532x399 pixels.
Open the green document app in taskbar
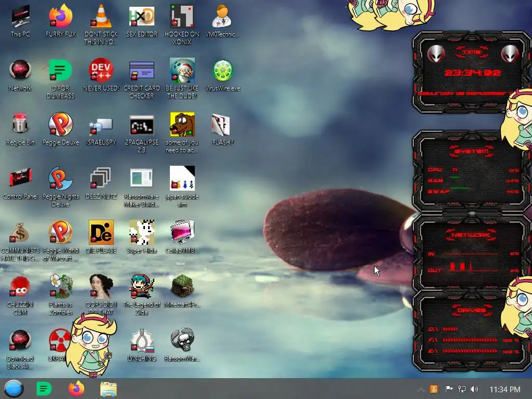(x=44, y=389)
